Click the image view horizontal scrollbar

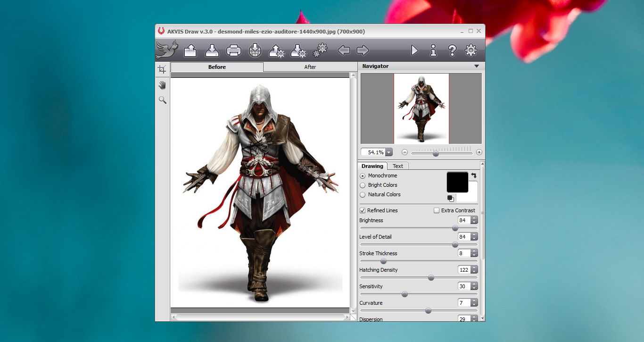260,317
